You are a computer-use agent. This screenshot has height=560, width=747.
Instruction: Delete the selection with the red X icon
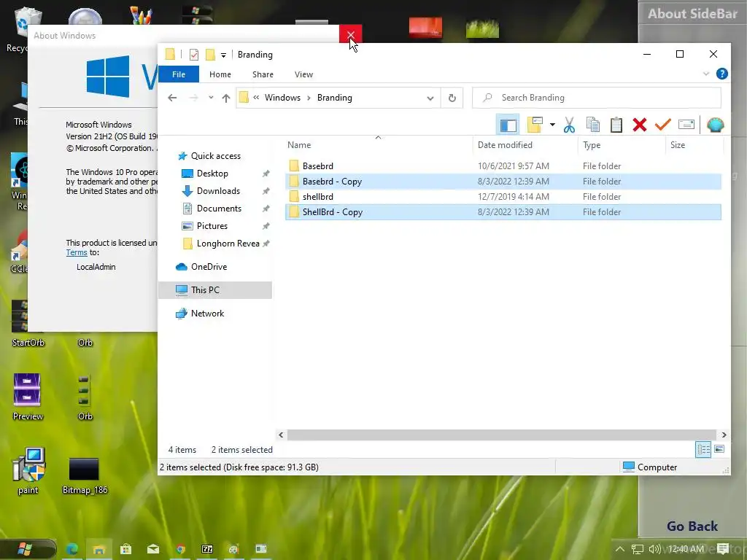(639, 125)
